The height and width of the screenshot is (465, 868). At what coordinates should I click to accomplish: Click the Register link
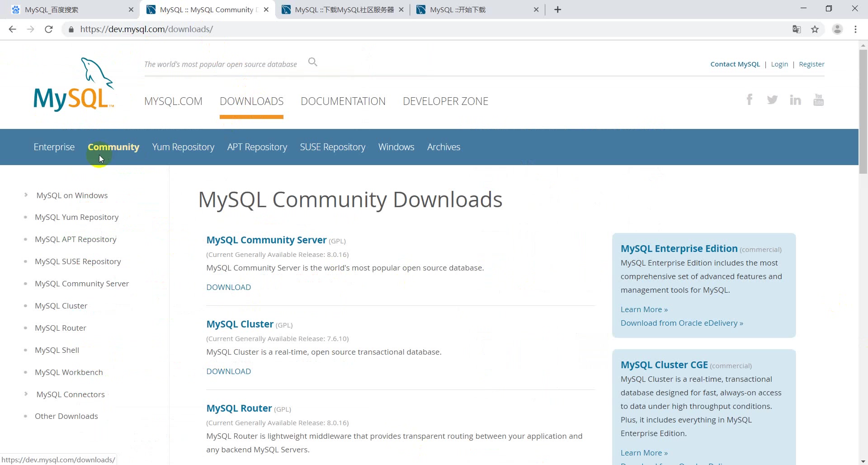click(x=811, y=64)
